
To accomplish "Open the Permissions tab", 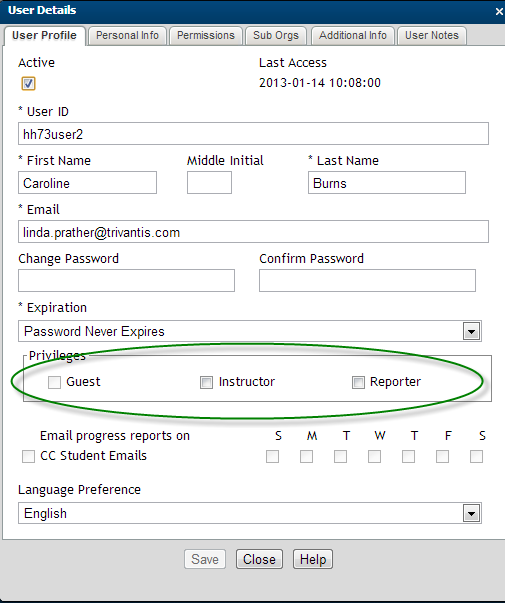I will click(x=206, y=35).
